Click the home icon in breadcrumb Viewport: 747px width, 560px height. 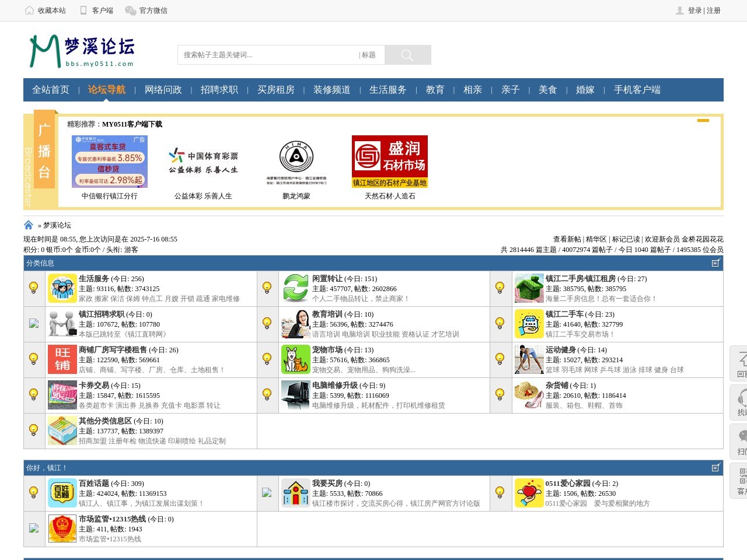pos(29,225)
